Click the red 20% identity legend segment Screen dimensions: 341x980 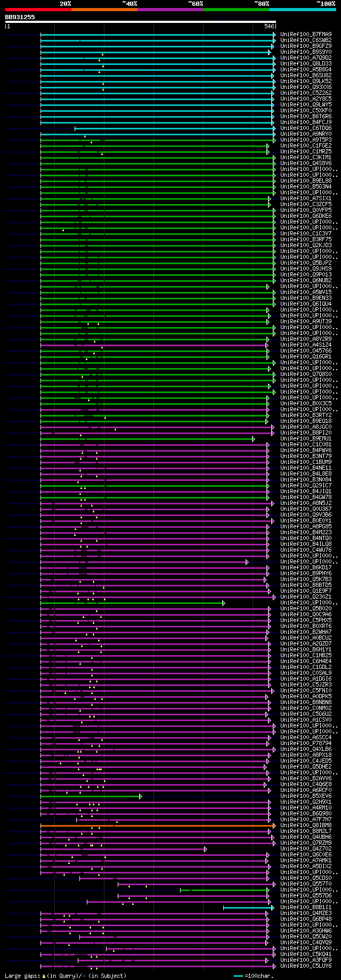38,10
